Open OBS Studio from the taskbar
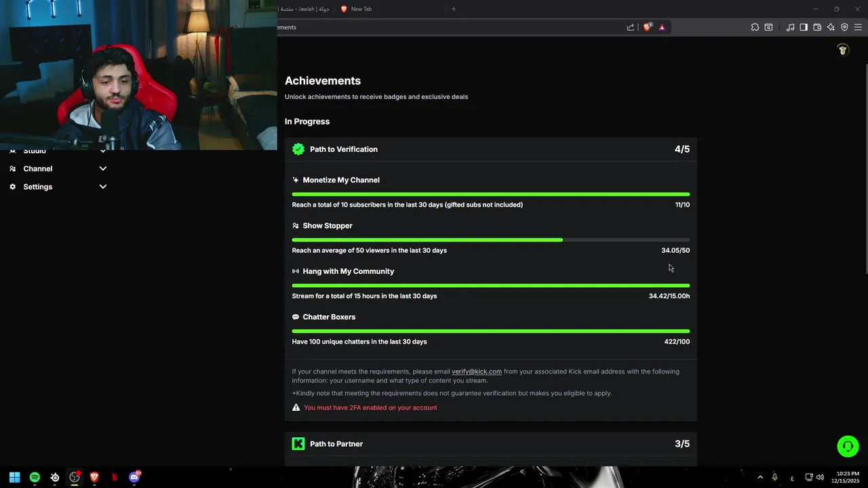This screenshot has height=488, width=868. (x=75, y=477)
